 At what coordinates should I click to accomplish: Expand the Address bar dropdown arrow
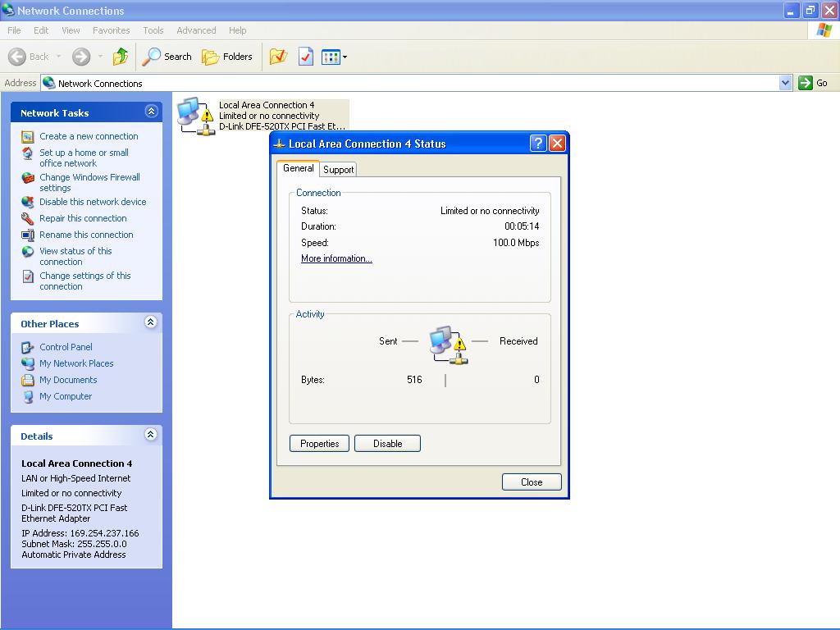tap(785, 83)
